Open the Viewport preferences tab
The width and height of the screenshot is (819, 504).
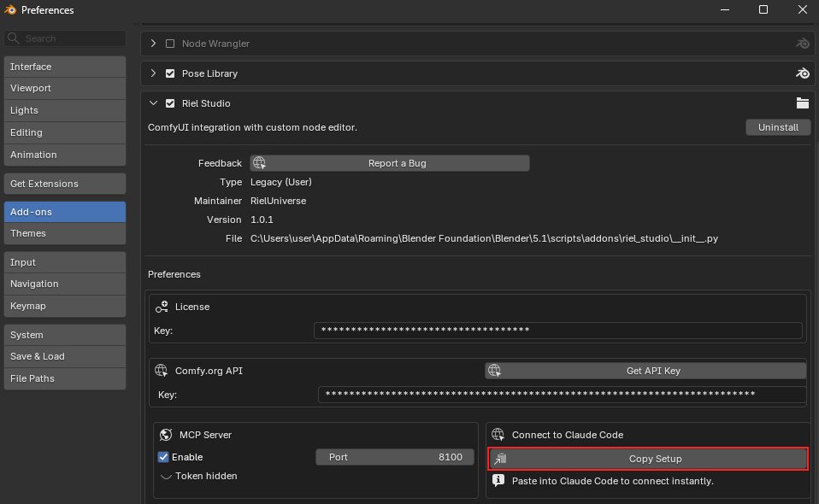(x=65, y=88)
